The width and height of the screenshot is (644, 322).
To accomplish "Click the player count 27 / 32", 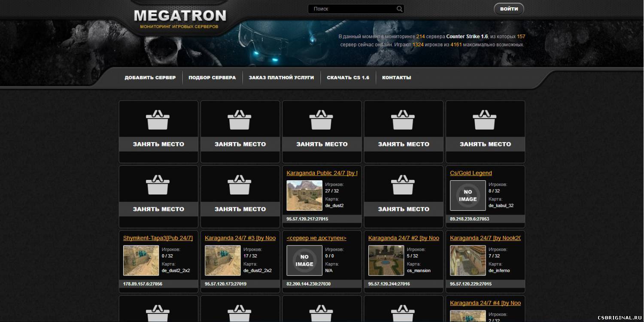I will (x=332, y=191).
